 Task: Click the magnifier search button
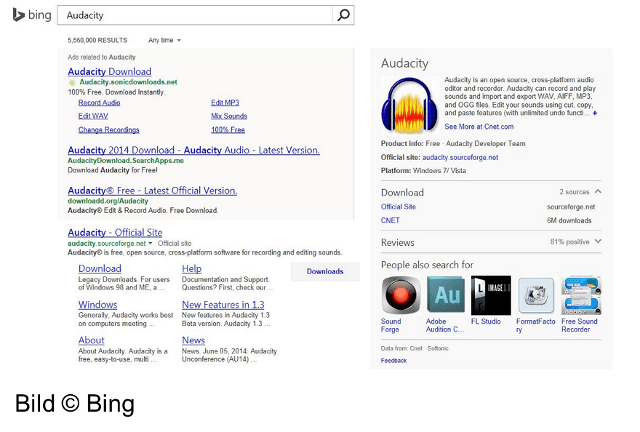343,15
